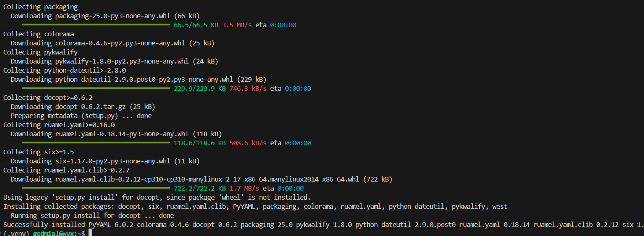
Task: Select 'Downloading docopt-0.6.2.tar.gz' line
Action: coord(83,107)
